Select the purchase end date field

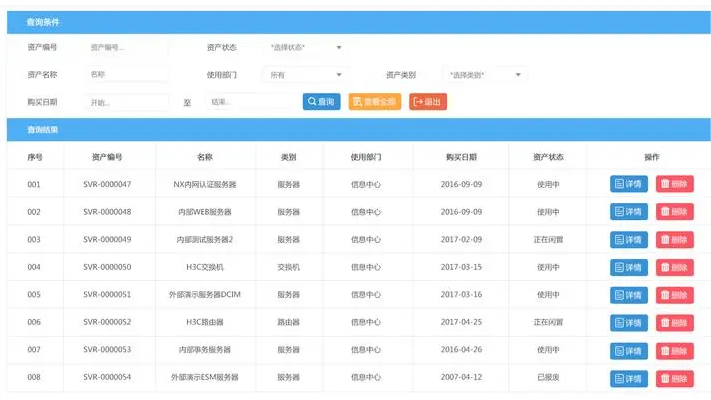point(246,102)
